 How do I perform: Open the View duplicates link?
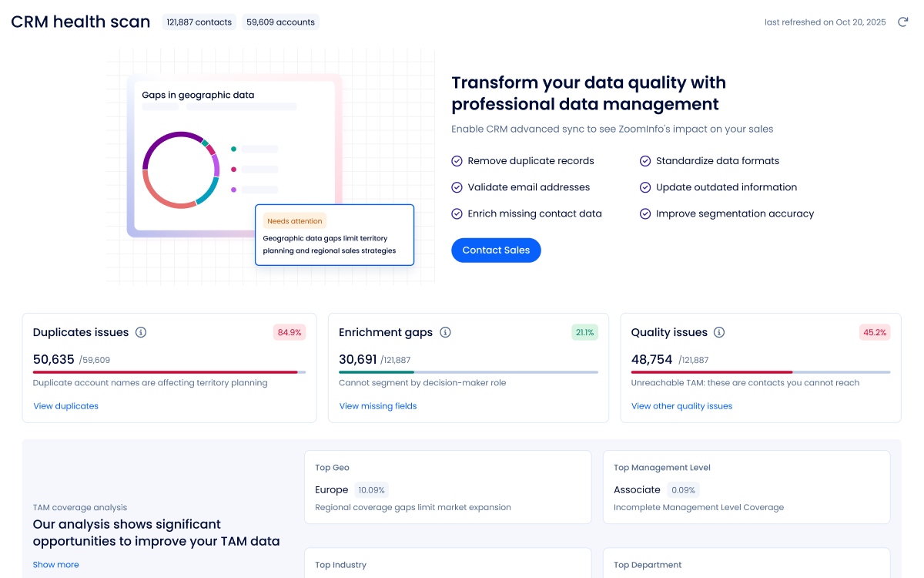tap(66, 406)
